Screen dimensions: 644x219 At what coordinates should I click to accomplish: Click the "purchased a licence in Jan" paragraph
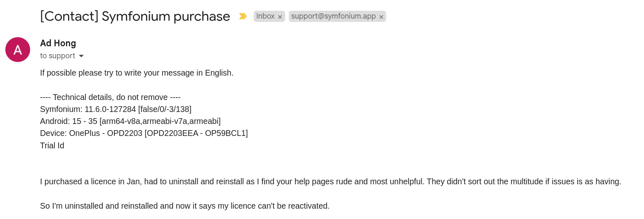coord(330,181)
